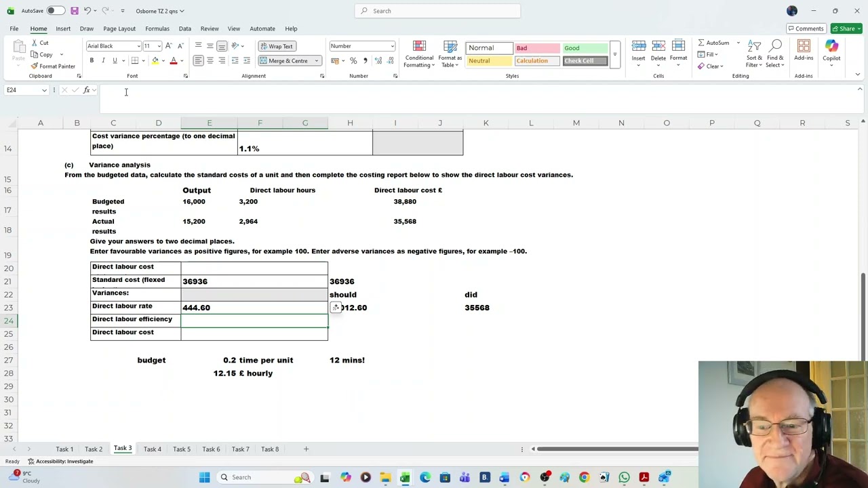
Task: Select the Format Painter tool
Action: (53, 66)
